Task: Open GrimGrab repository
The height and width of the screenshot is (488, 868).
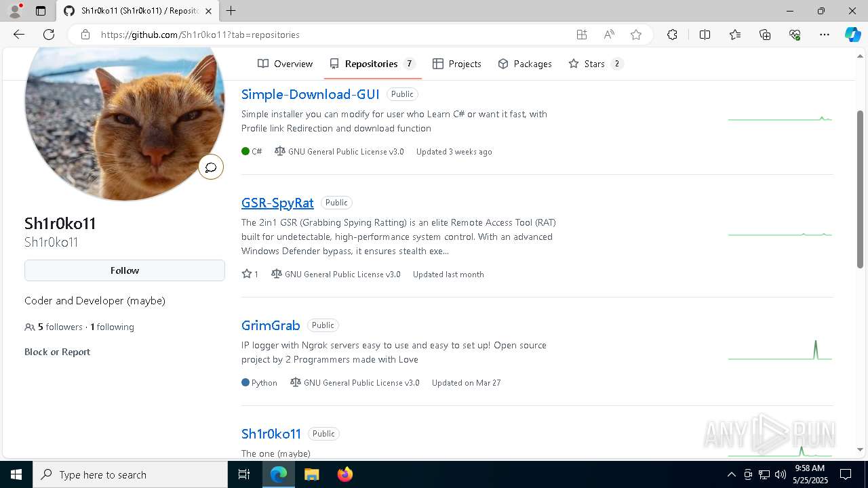Action: pos(271,325)
